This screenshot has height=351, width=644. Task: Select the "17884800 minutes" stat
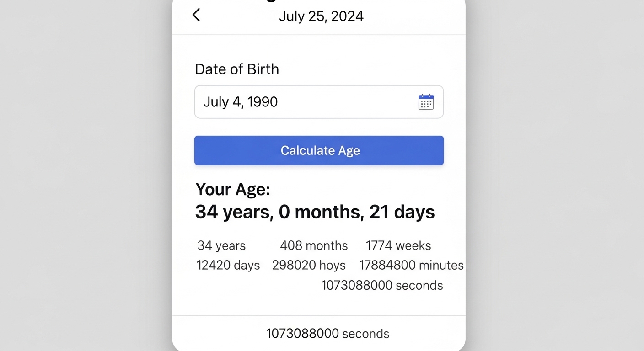click(x=411, y=266)
